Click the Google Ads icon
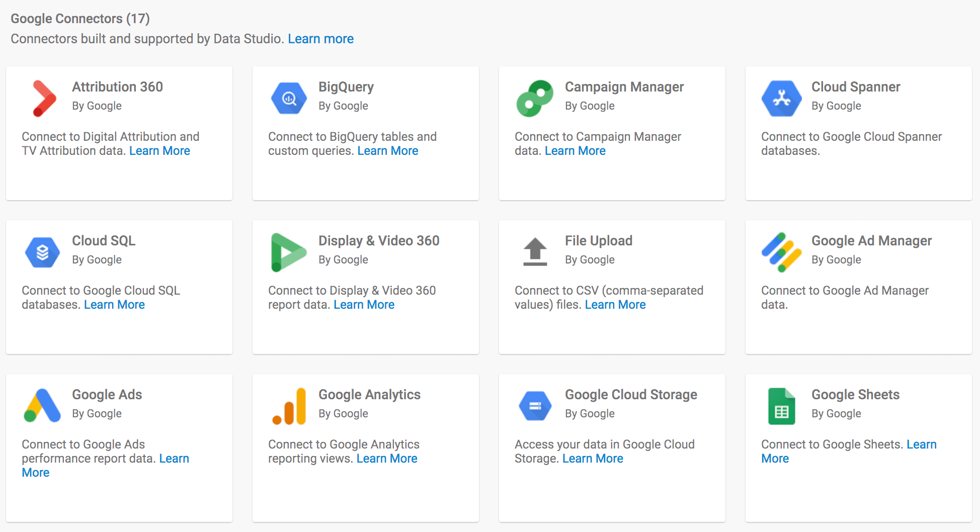The height and width of the screenshot is (532, 980). (x=43, y=406)
